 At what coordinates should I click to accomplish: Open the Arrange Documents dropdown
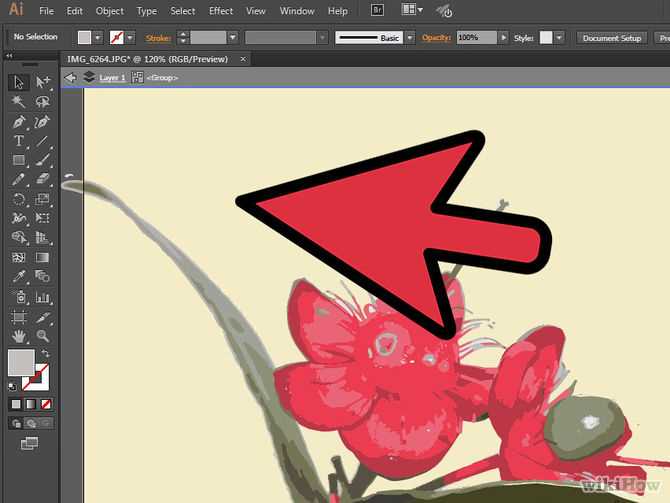[x=412, y=9]
